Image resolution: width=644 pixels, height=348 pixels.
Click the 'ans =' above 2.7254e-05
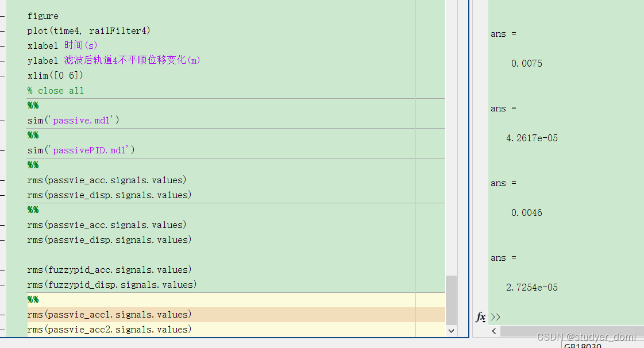coord(503,258)
